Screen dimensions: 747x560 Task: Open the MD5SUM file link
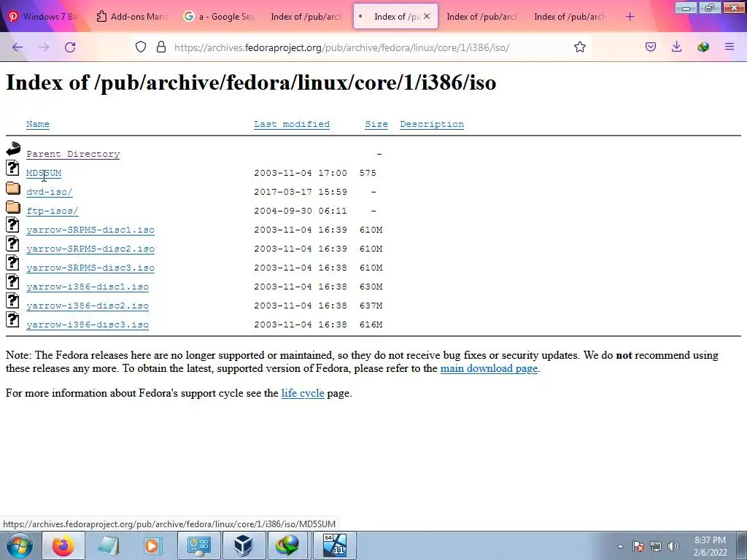click(x=44, y=173)
